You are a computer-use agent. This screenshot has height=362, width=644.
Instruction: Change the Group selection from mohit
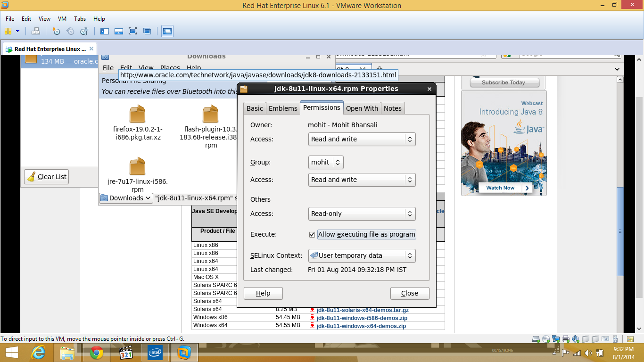click(x=326, y=162)
